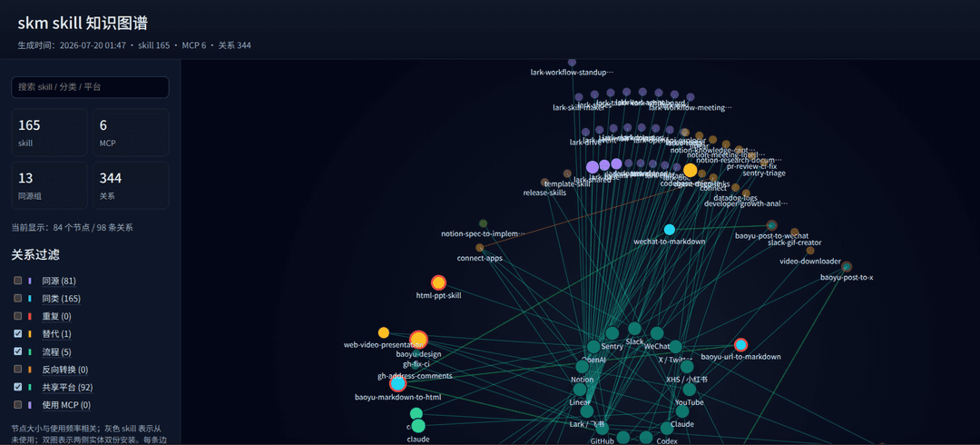Select the Notion platform node

[x=582, y=367]
